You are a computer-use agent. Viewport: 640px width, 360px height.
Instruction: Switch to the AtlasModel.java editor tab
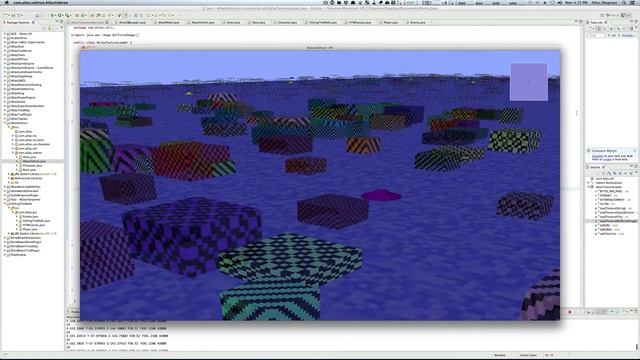coord(169,22)
